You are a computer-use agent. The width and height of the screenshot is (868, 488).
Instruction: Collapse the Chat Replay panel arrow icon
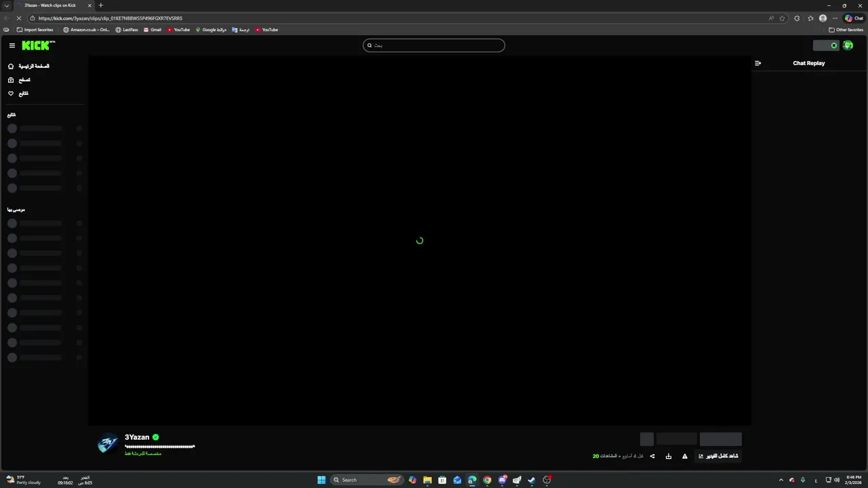coord(757,63)
